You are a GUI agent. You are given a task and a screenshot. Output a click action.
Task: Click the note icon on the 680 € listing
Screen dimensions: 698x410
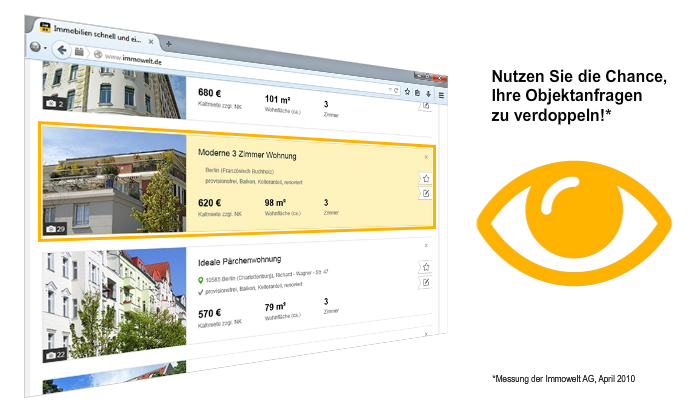tap(426, 106)
